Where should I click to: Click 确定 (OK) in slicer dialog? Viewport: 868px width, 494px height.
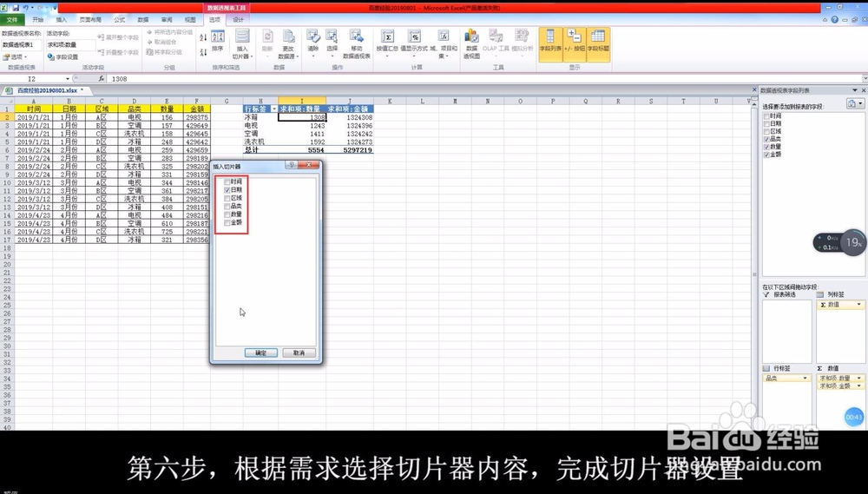(x=260, y=352)
